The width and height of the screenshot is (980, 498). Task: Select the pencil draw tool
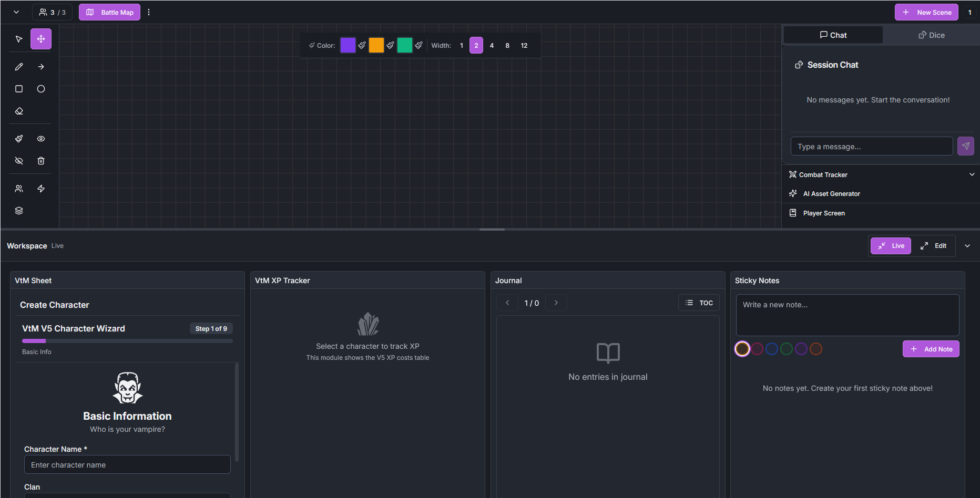tap(19, 67)
